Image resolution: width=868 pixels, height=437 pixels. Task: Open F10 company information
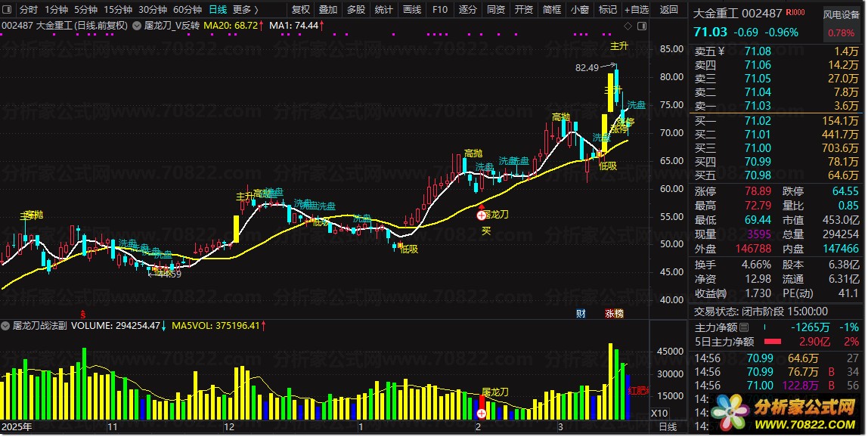click(440, 9)
